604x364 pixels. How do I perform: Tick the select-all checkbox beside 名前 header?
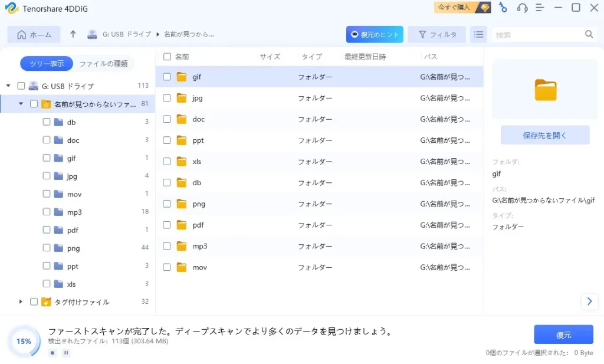click(x=167, y=57)
